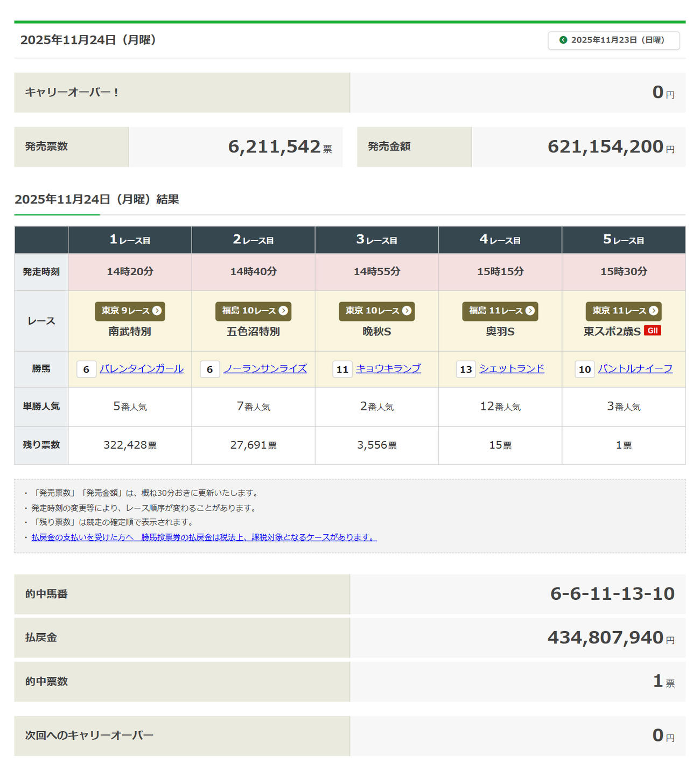Image resolution: width=700 pixels, height=770 pixels.
Task: Click start time 15時30分
Action: 624,272
